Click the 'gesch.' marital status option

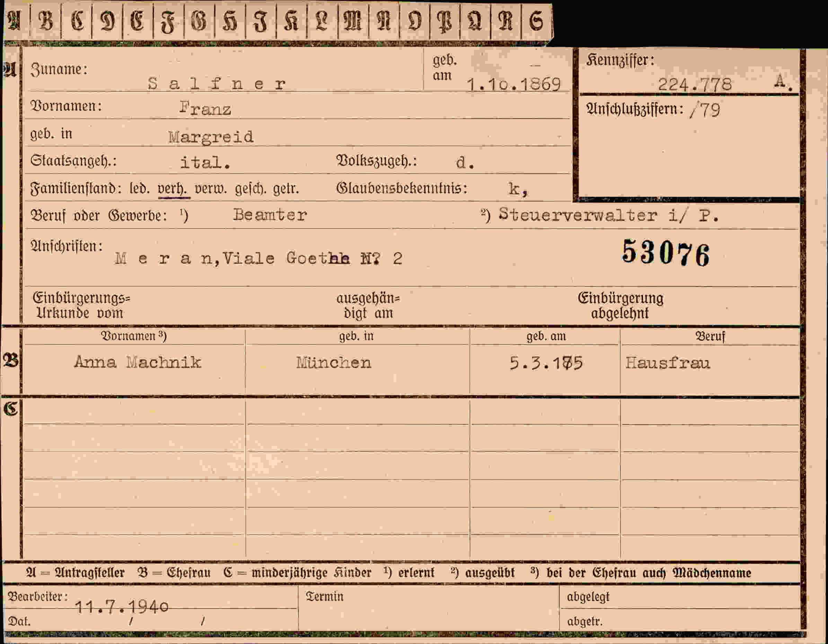tap(250, 188)
